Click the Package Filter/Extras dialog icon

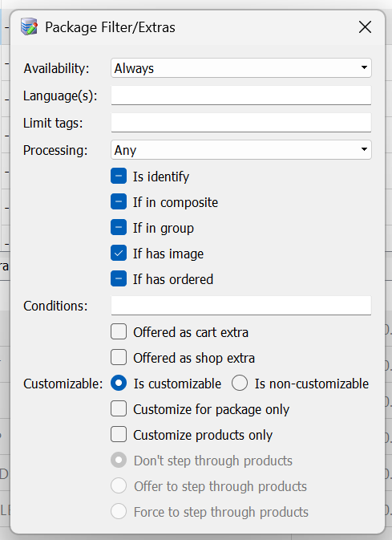click(29, 26)
